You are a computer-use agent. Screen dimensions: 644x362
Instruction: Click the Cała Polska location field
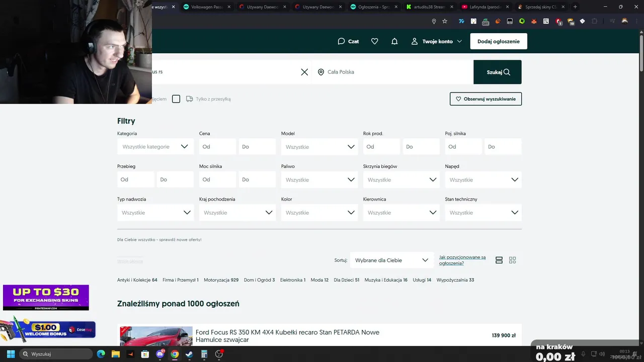coord(392,72)
